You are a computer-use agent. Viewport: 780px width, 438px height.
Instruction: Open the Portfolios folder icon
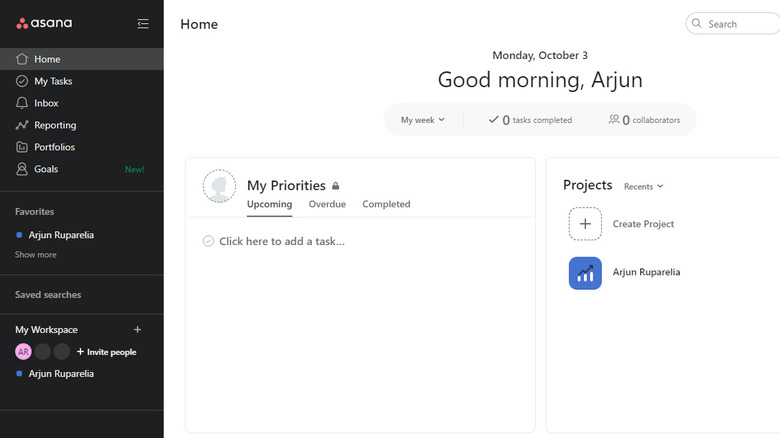(23, 147)
